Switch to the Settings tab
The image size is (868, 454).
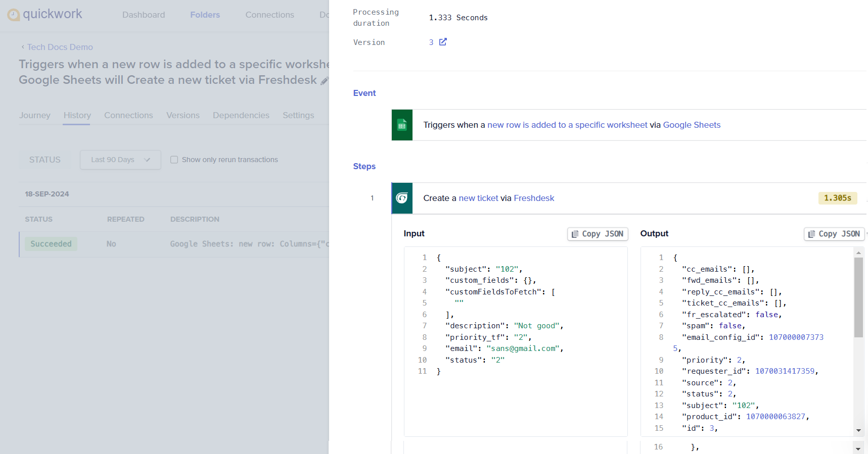pos(298,115)
